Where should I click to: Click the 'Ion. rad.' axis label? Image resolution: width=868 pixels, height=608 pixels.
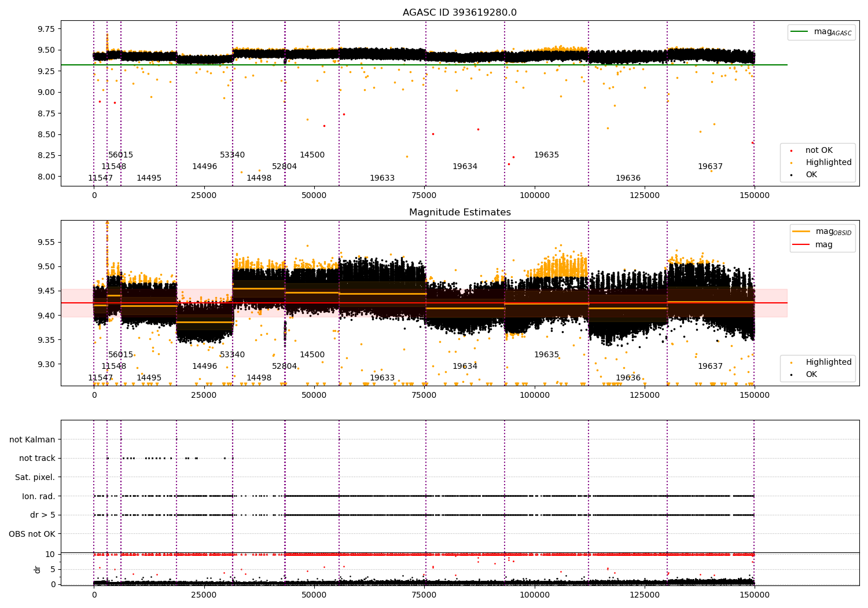pos(39,497)
